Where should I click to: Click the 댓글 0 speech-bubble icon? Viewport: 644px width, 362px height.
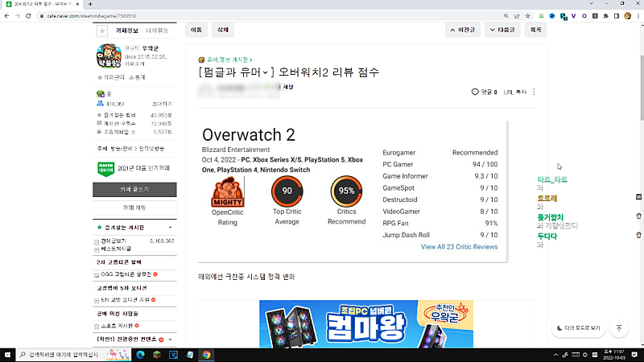coord(475,92)
